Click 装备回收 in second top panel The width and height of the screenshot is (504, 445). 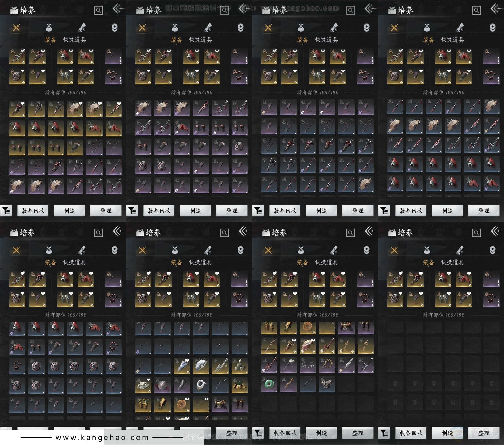(159, 211)
